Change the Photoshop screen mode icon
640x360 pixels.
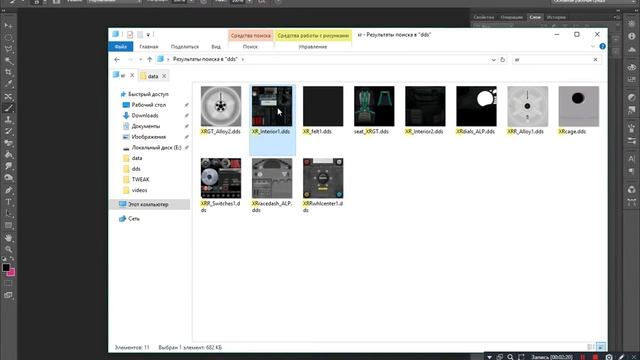pyautogui.click(x=8, y=295)
